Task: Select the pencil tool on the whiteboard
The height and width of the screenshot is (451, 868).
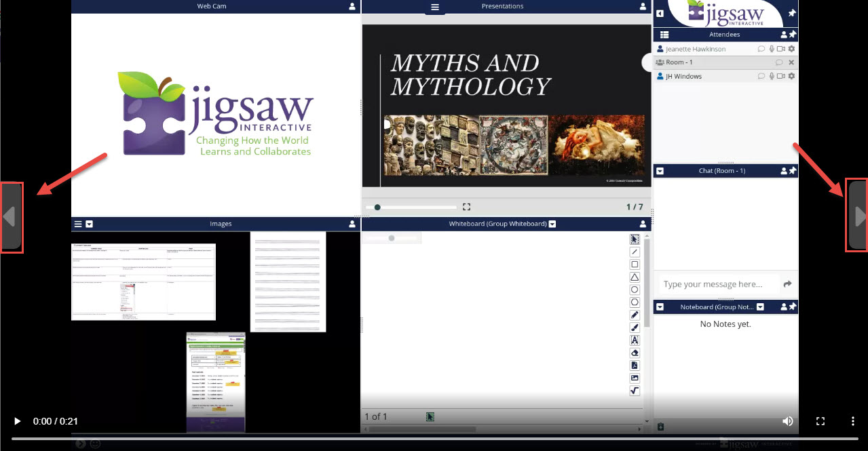Action: (x=635, y=315)
